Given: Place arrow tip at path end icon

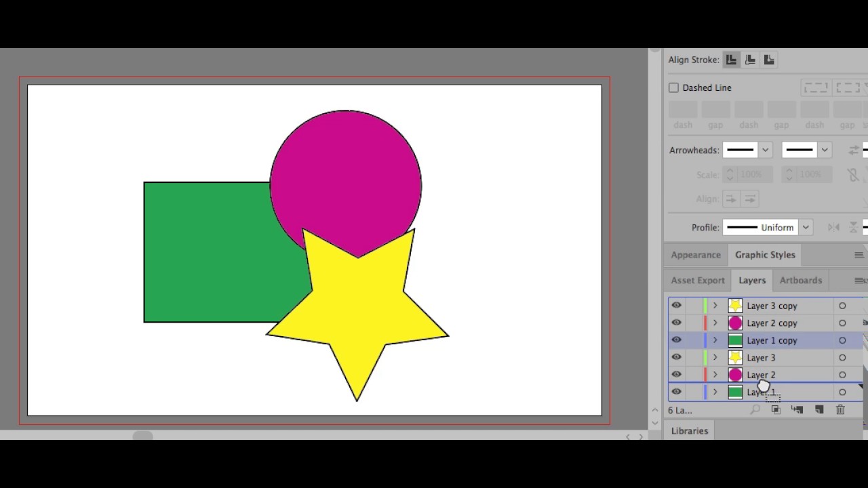Looking at the screenshot, I should click(749, 199).
